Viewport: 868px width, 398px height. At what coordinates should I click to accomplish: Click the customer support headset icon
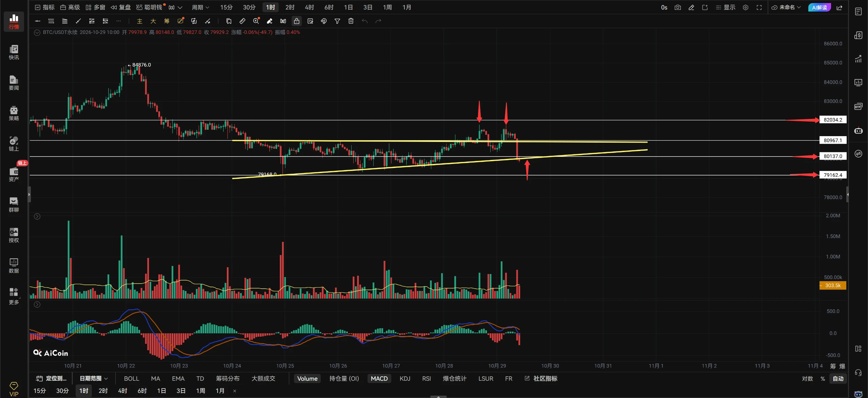[858, 373]
